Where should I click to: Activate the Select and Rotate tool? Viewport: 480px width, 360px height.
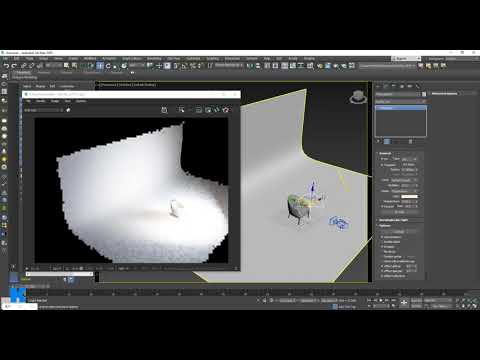coord(108,66)
